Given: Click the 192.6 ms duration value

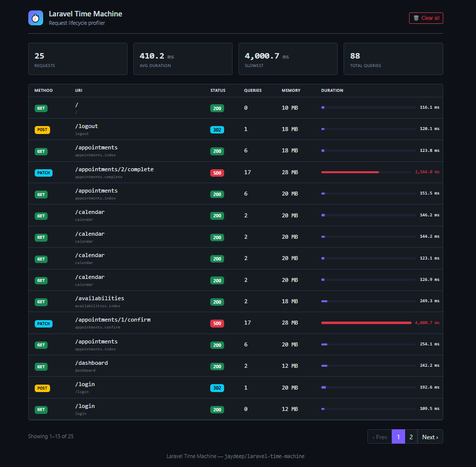Looking at the screenshot, I should tap(429, 387).
